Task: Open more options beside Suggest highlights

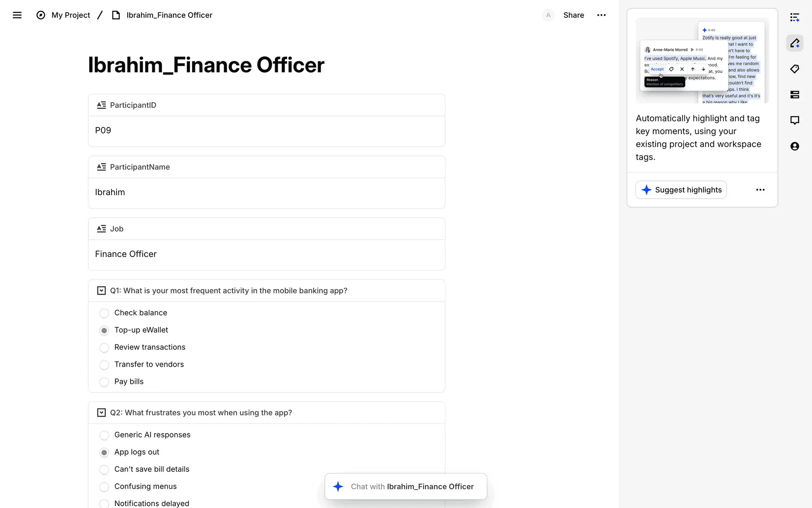Action: [760, 190]
